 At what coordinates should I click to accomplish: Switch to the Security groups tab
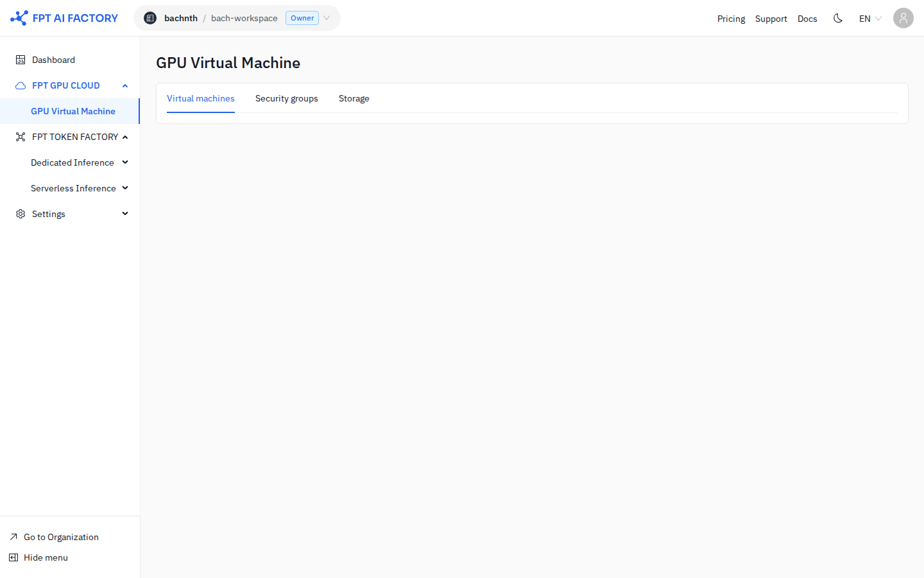[x=287, y=98]
